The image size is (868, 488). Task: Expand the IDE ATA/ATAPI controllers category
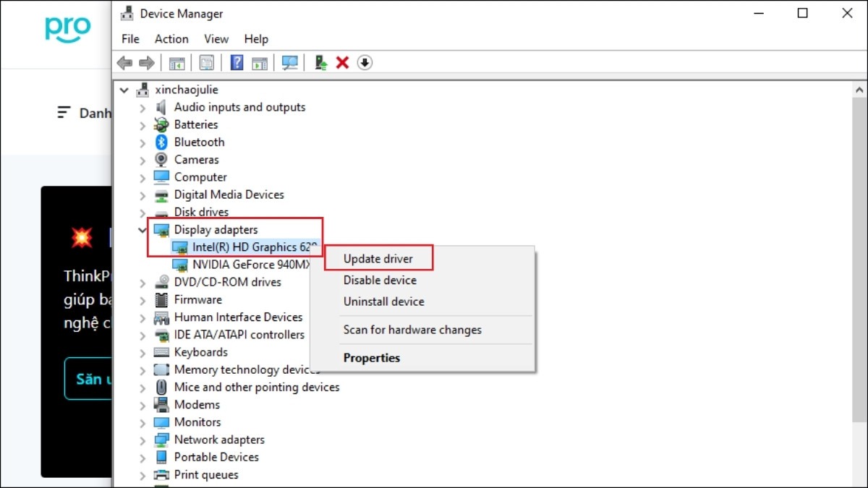pos(142,335)
